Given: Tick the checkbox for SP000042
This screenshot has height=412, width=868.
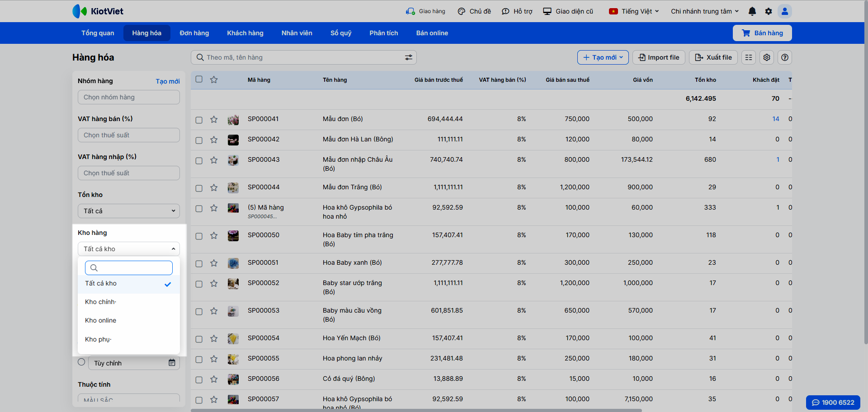Looking at the screenshot, I should click(x=199, y=140).
